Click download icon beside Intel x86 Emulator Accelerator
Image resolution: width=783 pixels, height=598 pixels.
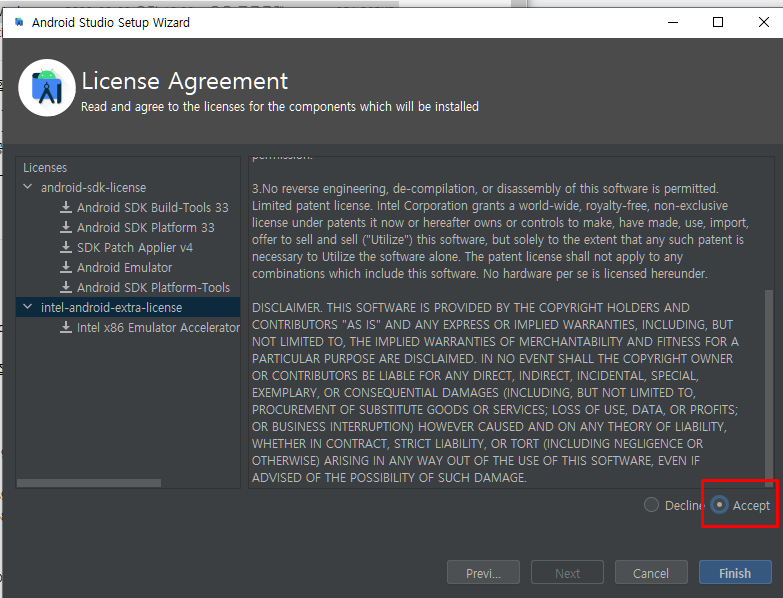click(x=65, y=327)
